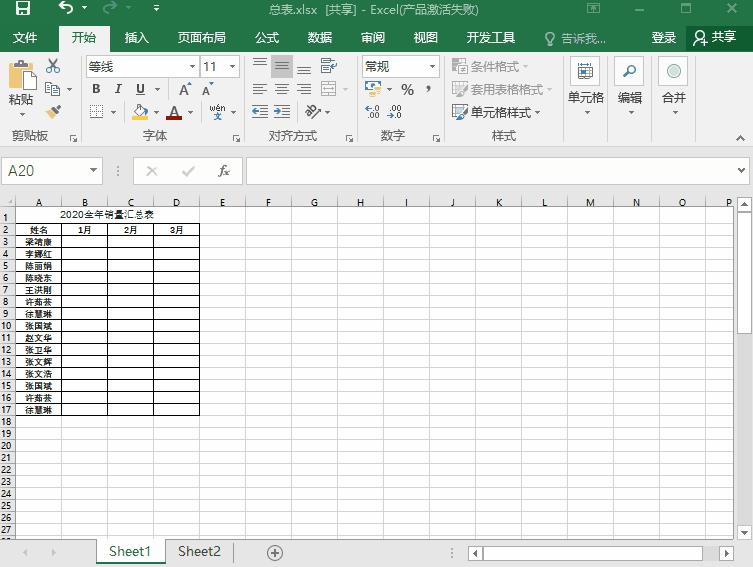Click the text orientation icon
This screenshot has width=753, height=567.
point(313,112)
